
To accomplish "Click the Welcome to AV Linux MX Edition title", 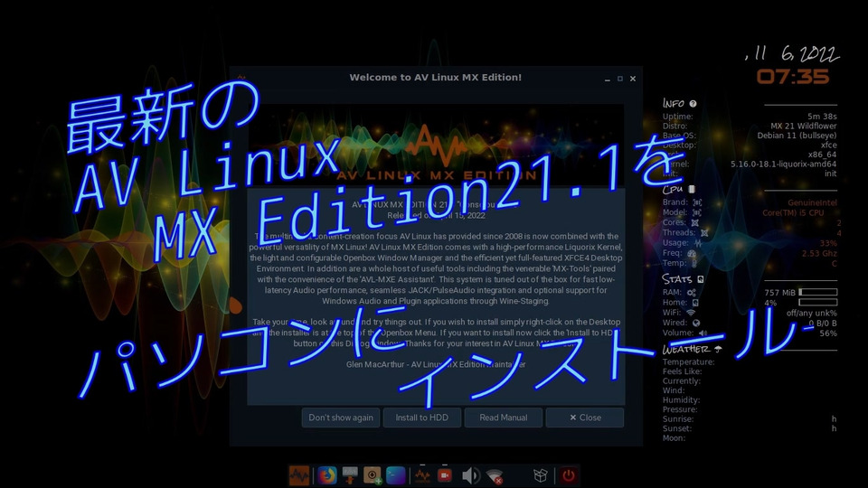I will tap(435, 78).
